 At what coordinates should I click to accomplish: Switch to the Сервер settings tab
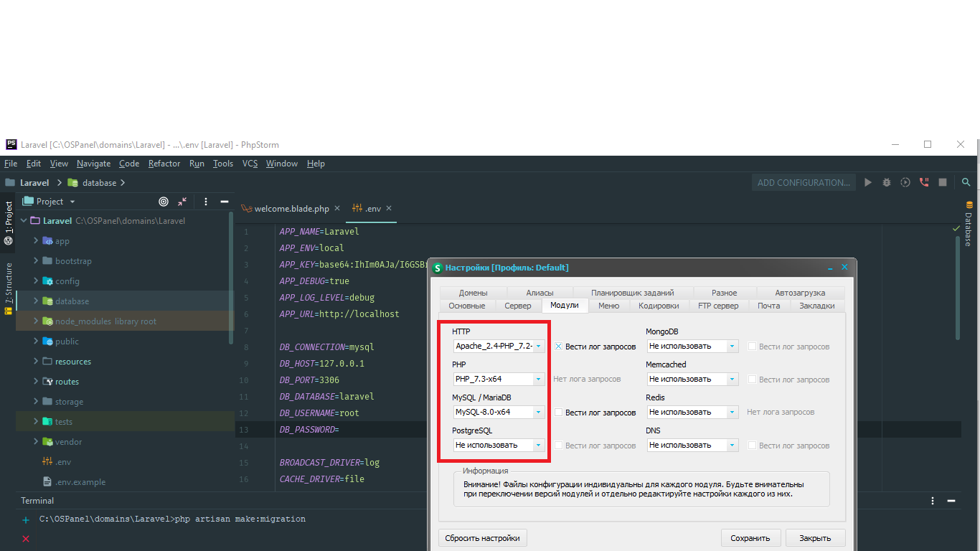pos(518,306)
